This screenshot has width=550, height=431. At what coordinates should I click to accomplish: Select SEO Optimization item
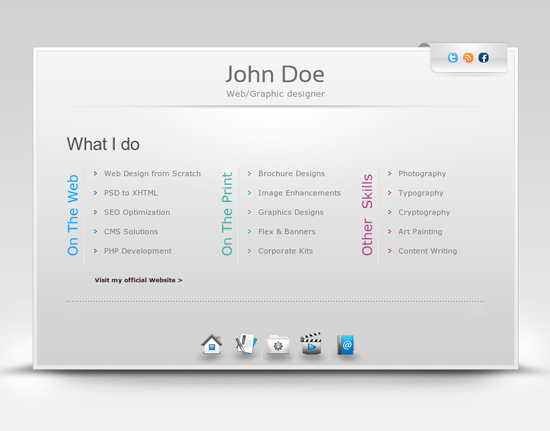click(x=137, y=212)
